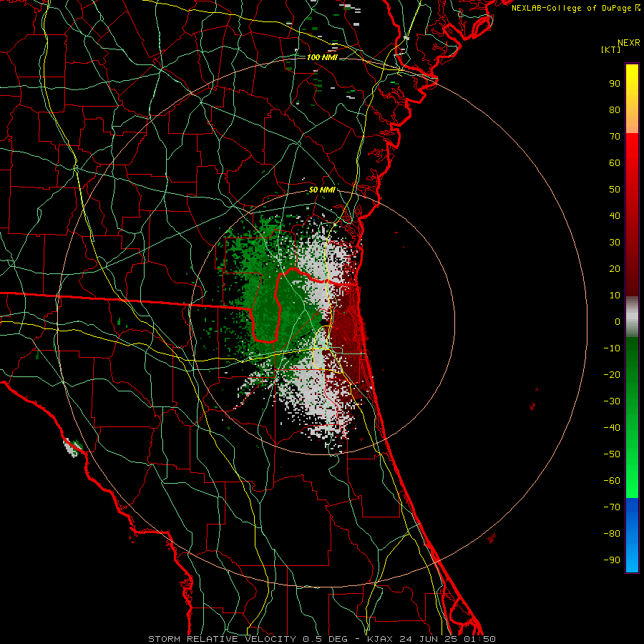Click the -10 scale label
Screen dimensions: 644x644
click(x=612, y=348)
